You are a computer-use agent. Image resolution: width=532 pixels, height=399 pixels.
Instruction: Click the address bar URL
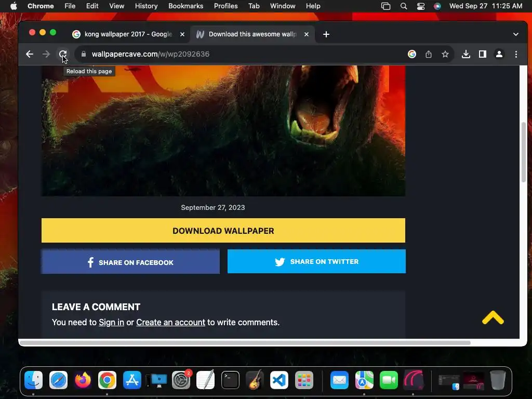151,54
